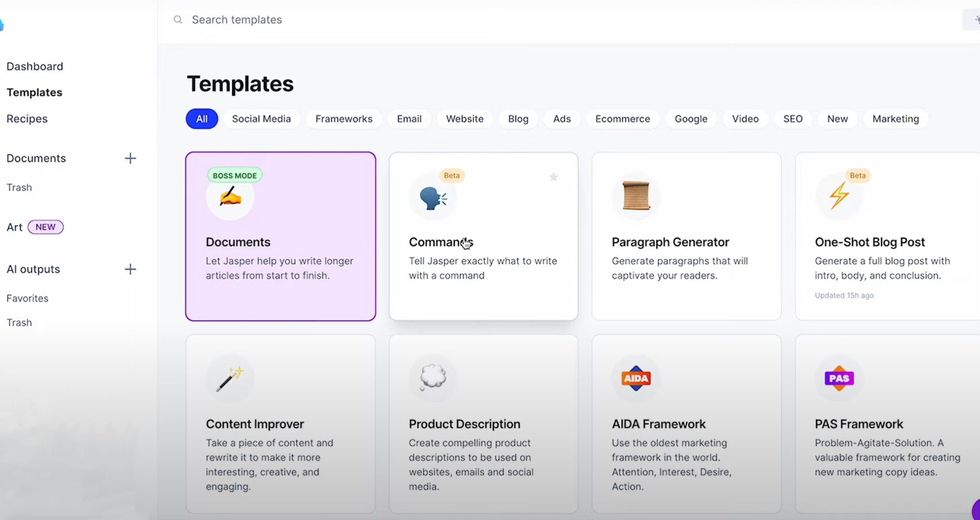This screenshot has width=980, height=520.
Task: Click plus icon next to Documents
Action: (x=130, y=158)
